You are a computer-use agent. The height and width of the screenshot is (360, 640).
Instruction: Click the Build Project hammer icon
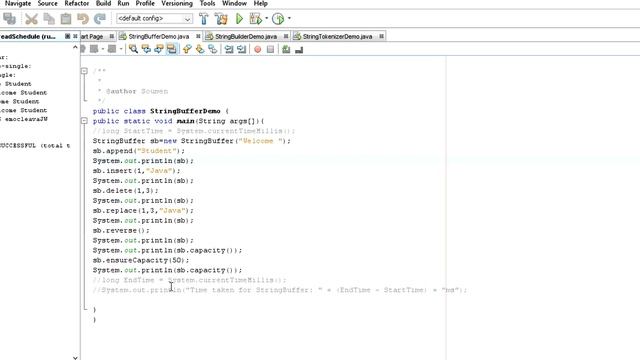pyautogui.click(x=204, y=19)
